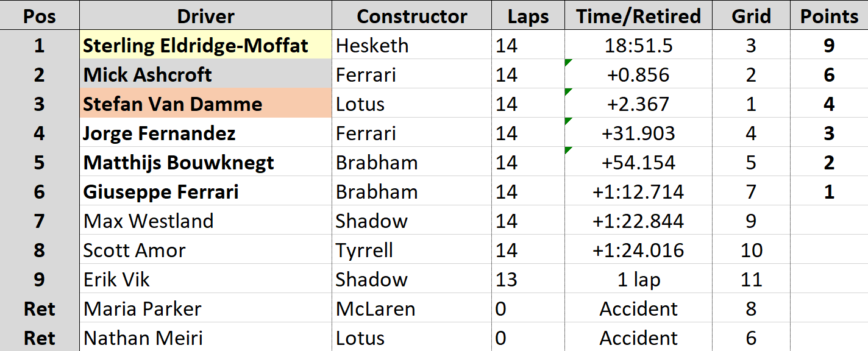Click the Mick Ashcroft driver cell
This screenshot has height=351, width=868.
point(205,75)
